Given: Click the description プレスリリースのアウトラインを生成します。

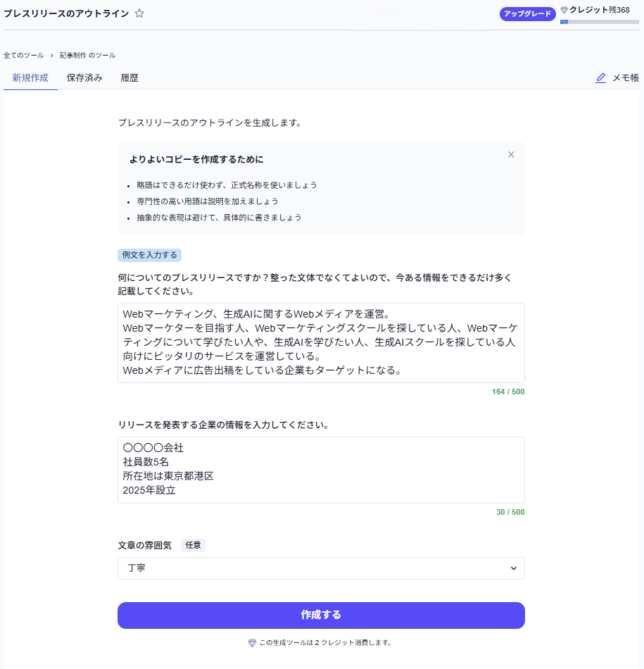Looking at the screenshot, I should click(210, 123).
